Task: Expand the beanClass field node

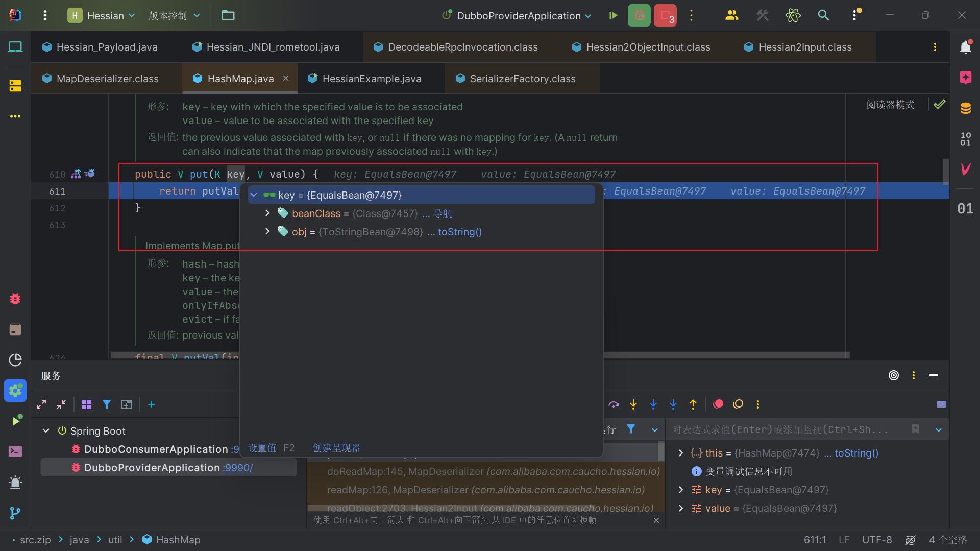Action: [x=267, y=213]
